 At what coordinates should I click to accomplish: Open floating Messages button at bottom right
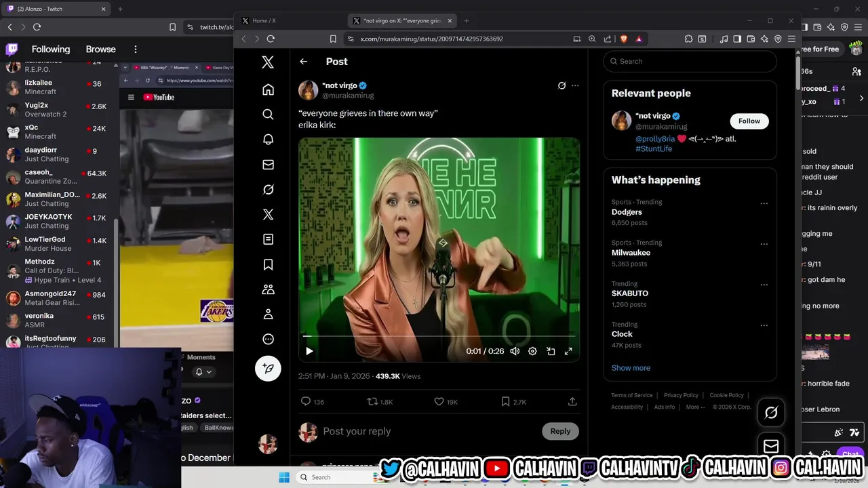pos(771,446)
